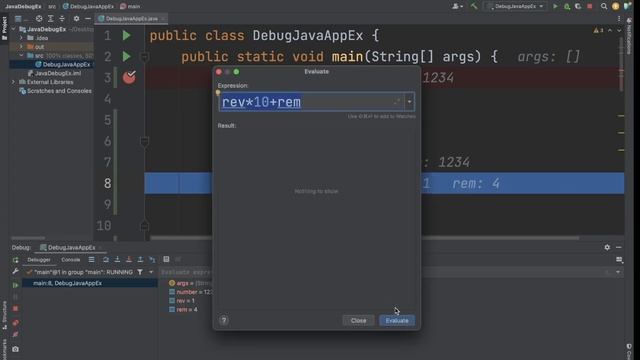This screenshot has height=360, width=640.
Task: Expand the expression field to multiline
Action: (397, 102)
